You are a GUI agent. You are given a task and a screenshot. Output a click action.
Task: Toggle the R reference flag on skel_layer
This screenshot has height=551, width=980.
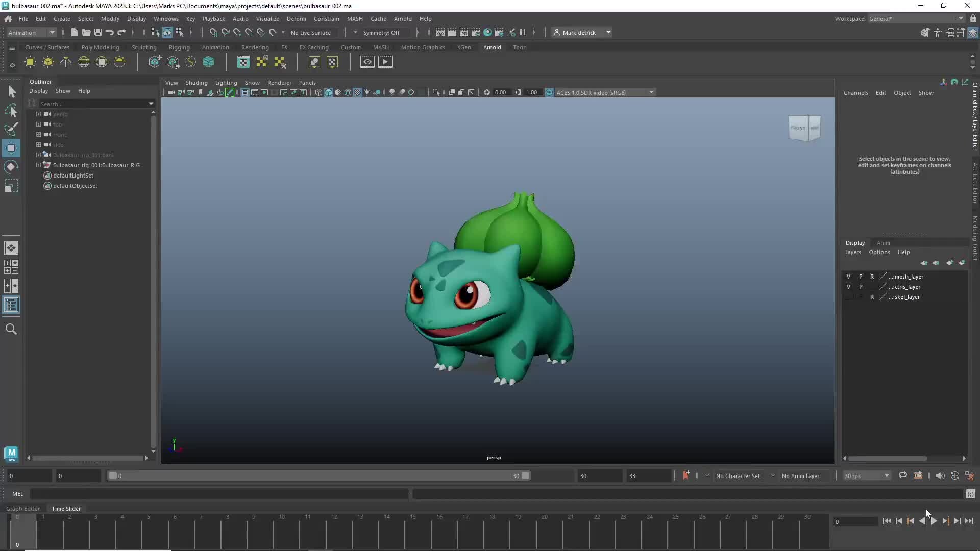(x=873, y=297)
